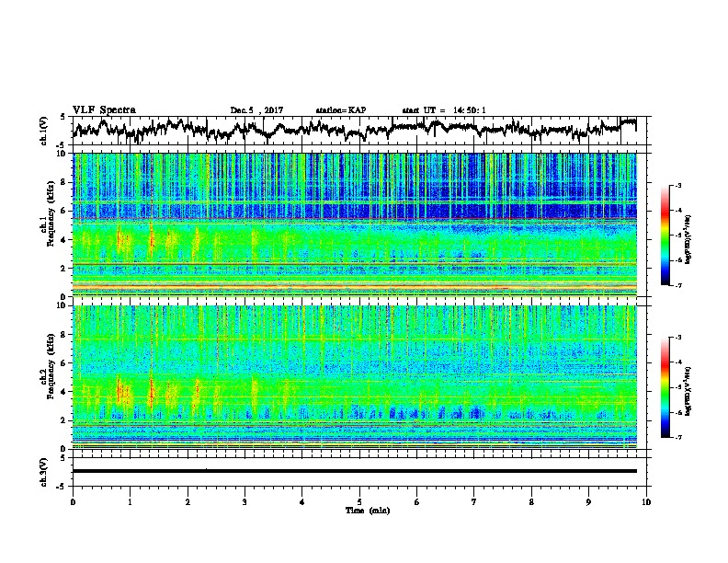Click the ch.3 flat voltage trace line
This screenshot has height=563, width=728.
(x=355, y=471)
